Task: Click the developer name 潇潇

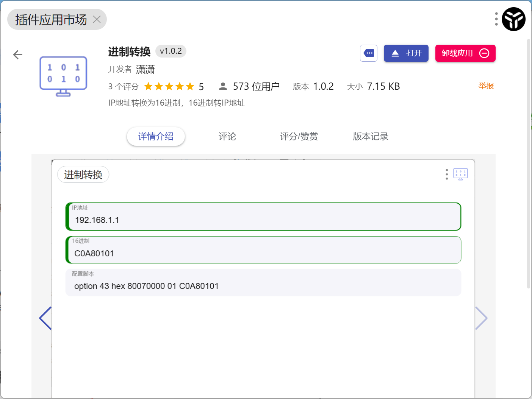Action: click(145, 69)
